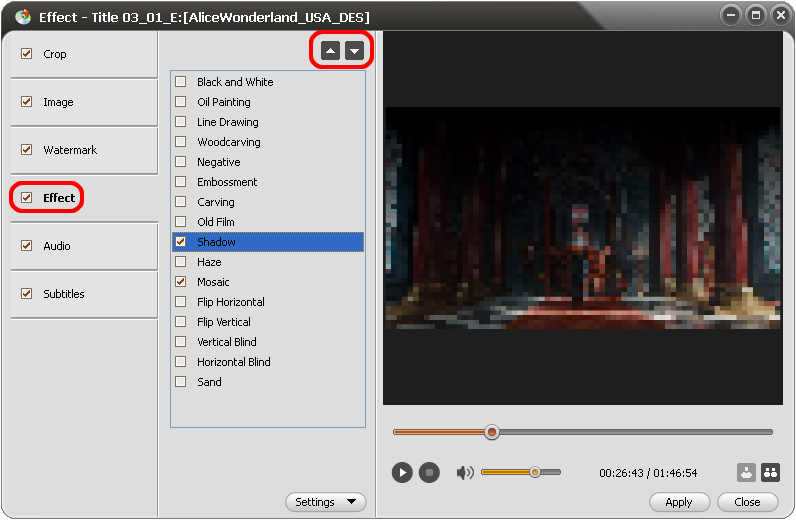Click the video seek slider handle
This screenshot has width=796, height=520.
tap(491, 432)
